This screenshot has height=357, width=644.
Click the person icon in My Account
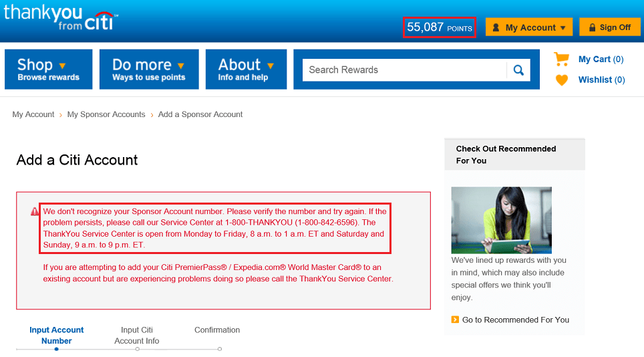coord(496,27)
